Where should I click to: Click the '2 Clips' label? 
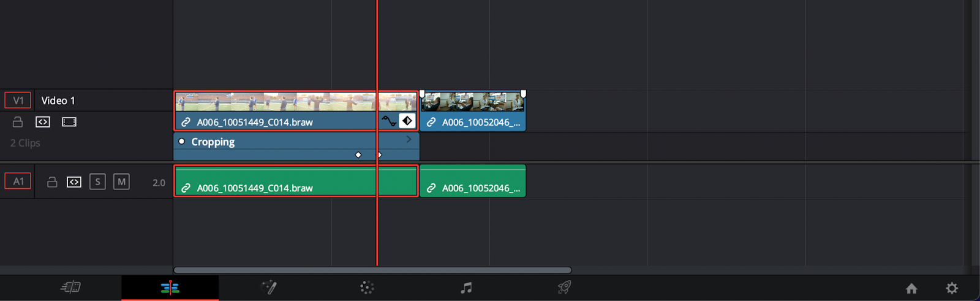click(x=25, y=143)
